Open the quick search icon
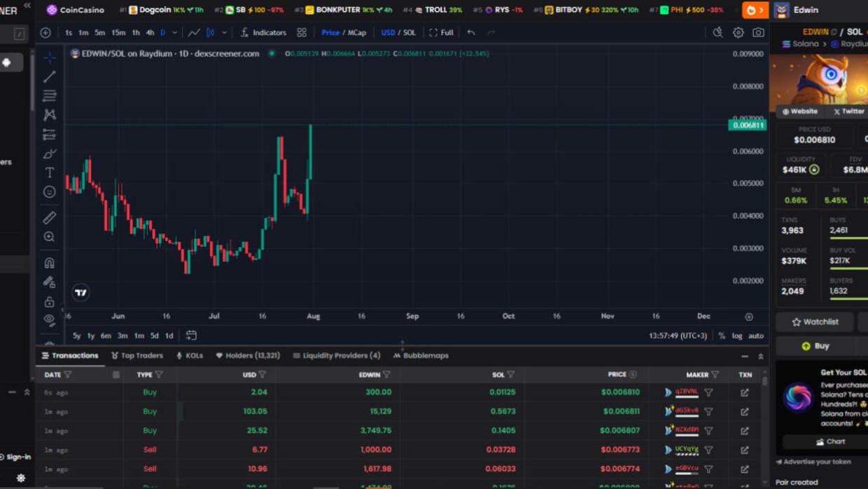 point(717,32)
